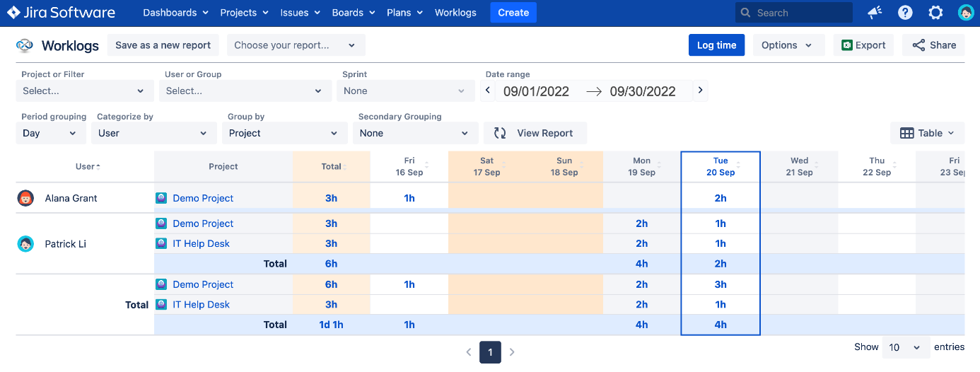The image size is (980, 372).
Task: Click the end date 09/30/2022
Action: [643, 91]
